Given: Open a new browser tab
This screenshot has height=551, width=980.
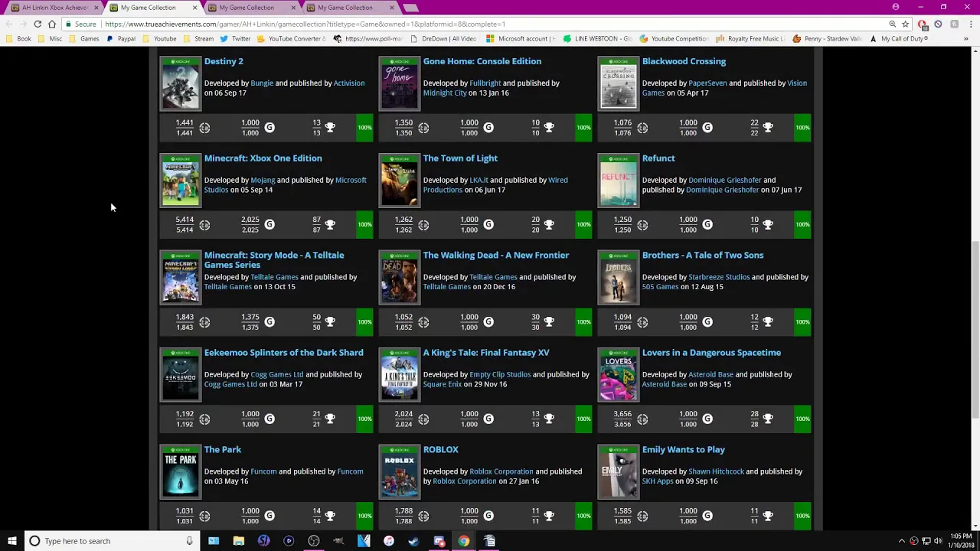Looking at the screenshot, I should (410, 8).
